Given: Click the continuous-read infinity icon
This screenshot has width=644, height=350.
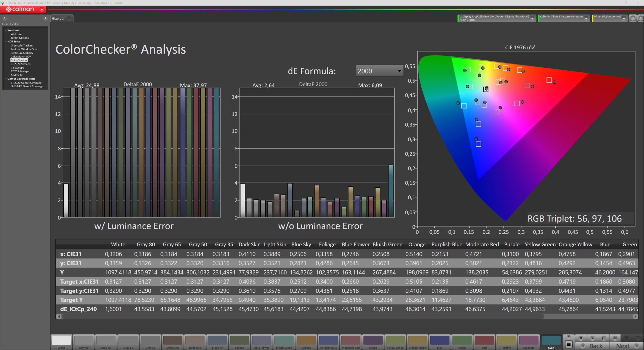Looking at the screenshot, I should (x=615, y=338).
